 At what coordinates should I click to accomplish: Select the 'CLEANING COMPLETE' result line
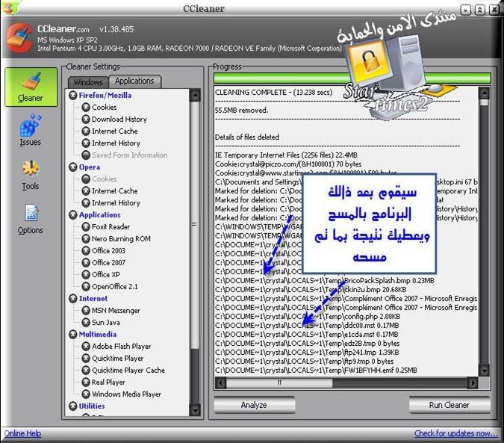[273, 93]
